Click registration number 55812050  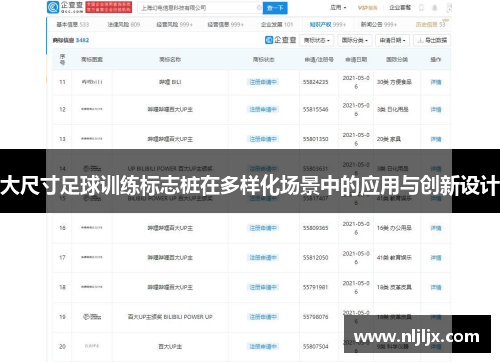315,258
